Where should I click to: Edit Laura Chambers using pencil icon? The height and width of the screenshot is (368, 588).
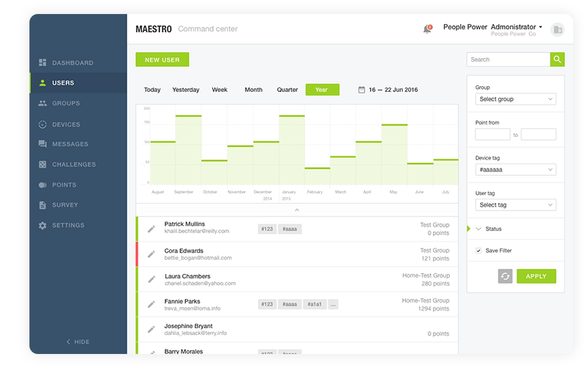(x=151, y=279)
